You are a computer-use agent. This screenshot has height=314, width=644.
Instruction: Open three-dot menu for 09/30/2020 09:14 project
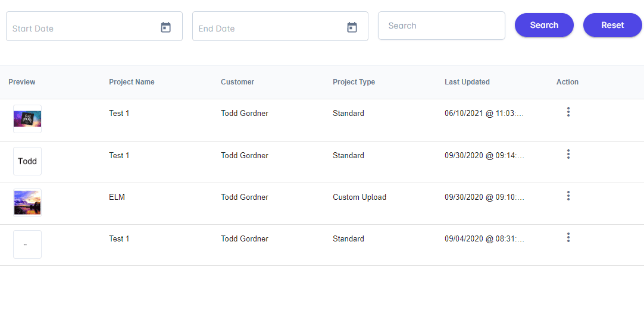click(x=568, y=154)
